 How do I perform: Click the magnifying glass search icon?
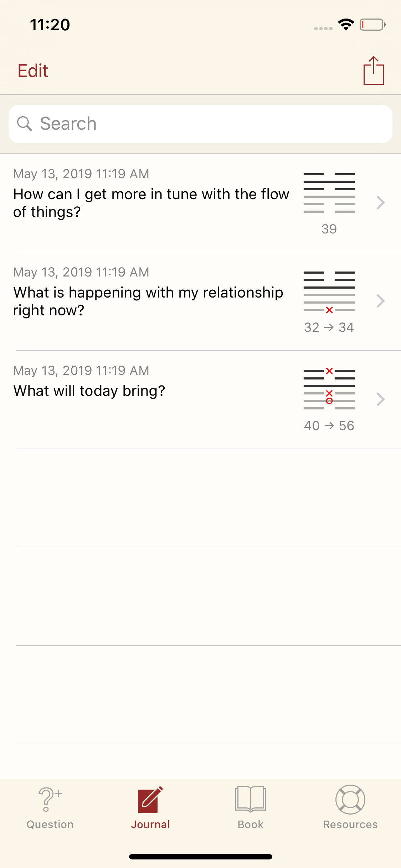(x=25, y=124)
